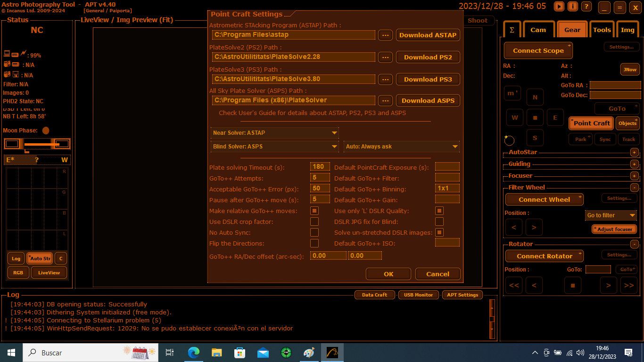Open Go to filter dropdown
Screen dimensions: 644x362
611,215
